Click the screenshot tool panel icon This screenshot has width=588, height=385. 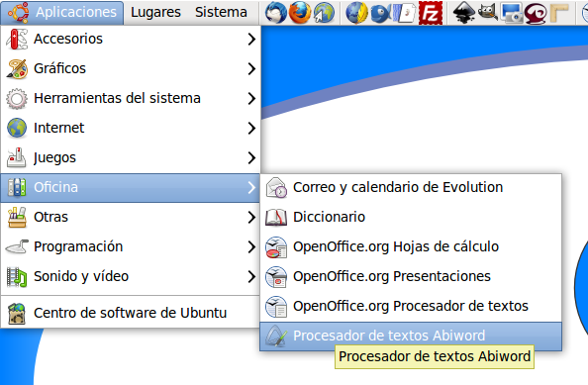tap(512, 13)
